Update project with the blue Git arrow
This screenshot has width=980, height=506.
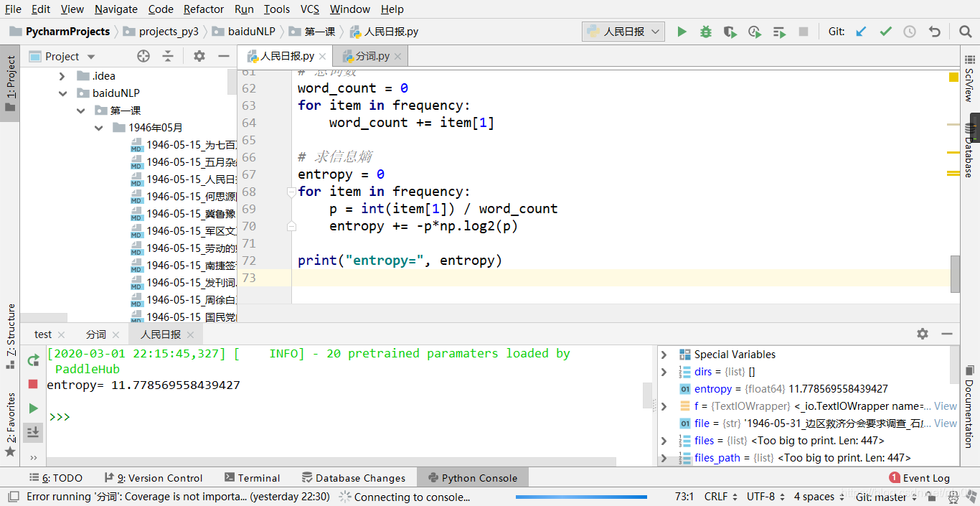pyautogui.click(x=862, y=32)
